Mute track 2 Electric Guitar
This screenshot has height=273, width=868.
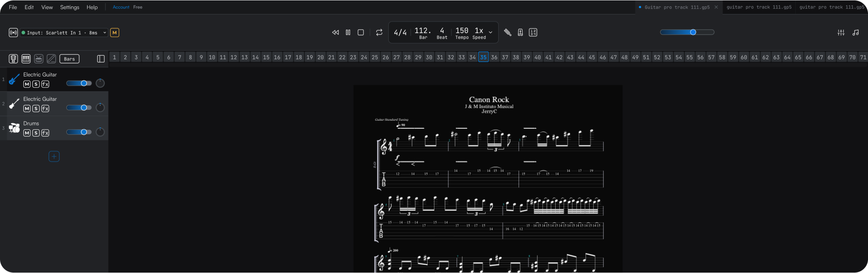(27, 108)
